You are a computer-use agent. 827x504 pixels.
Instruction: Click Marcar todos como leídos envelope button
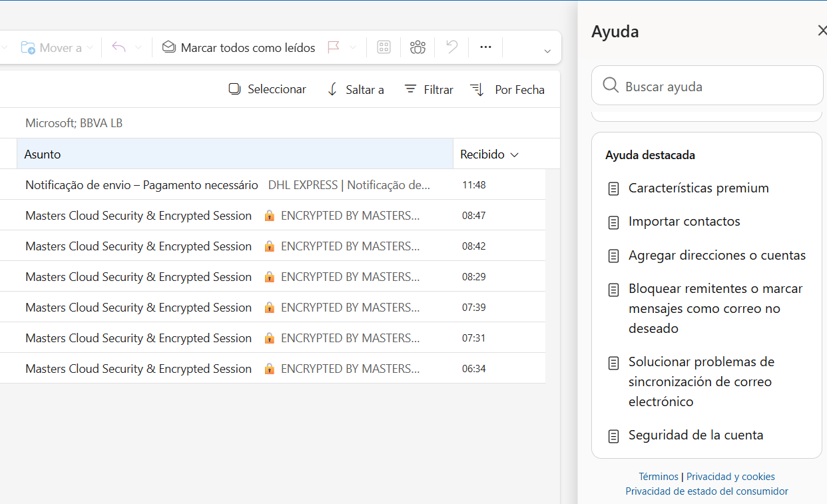(x=238, y=47)
